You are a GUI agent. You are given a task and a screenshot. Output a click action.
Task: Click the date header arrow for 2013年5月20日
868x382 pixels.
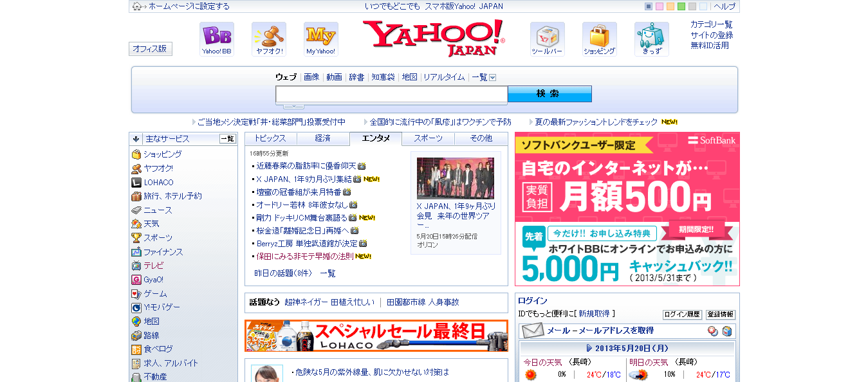point(589,348)
